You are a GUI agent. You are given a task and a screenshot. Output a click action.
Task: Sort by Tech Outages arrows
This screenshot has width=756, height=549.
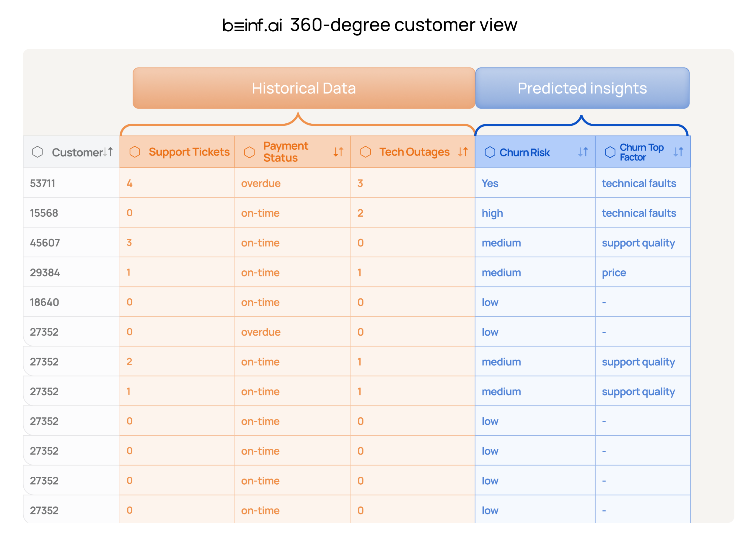point(463,152)
